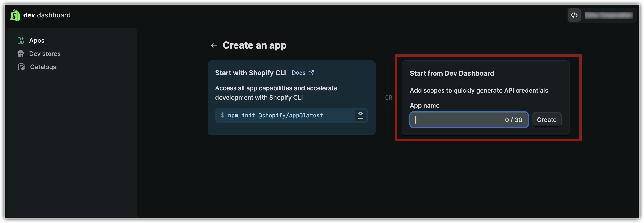The image size is (644, 223).
Task: Click the App name label
Action: pyautogui.click(x=425, y=106)
